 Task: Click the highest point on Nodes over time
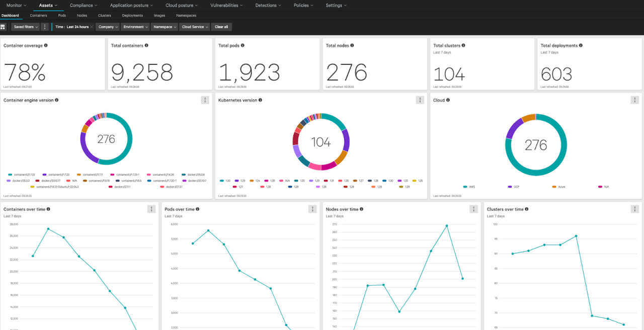(x=447, y=225)
